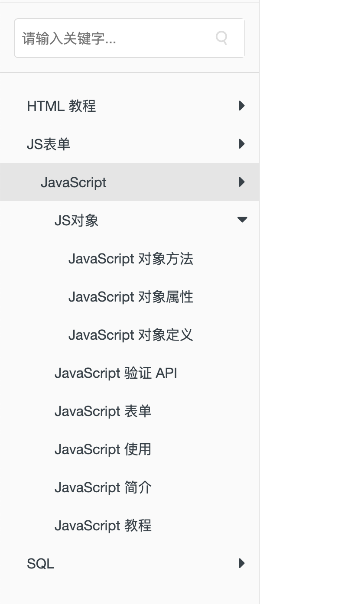Expand the SQL arrow
The image size is (364, 604).
coord(242,563)
